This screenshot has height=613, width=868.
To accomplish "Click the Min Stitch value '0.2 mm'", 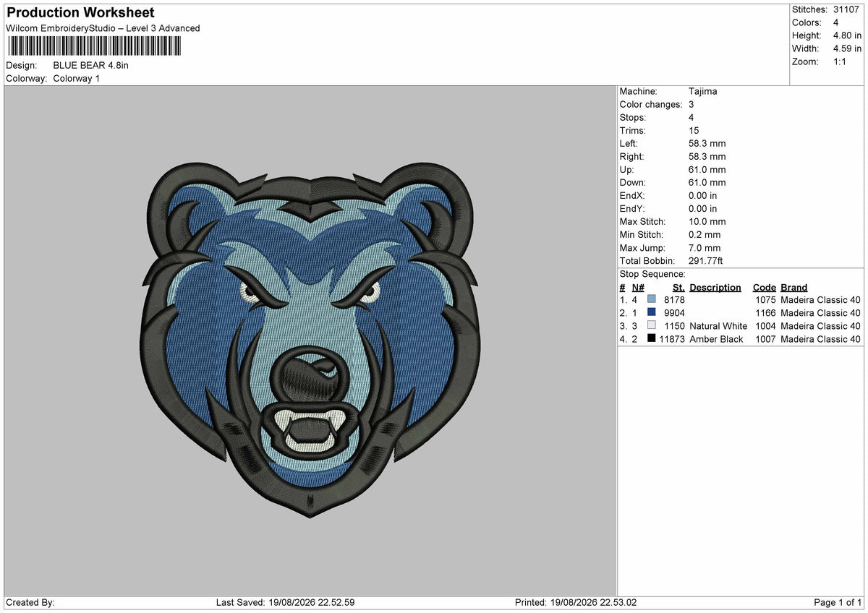I will [705, 234].
